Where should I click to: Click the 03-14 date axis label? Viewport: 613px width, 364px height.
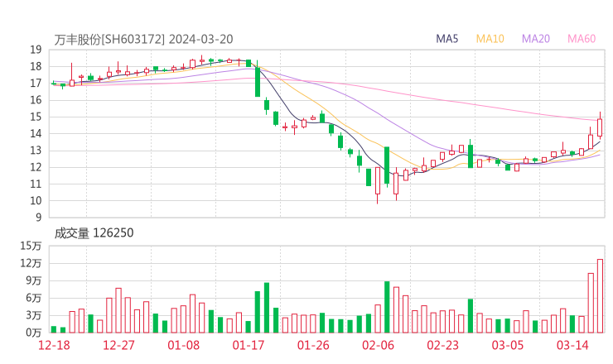coord(572,345)
